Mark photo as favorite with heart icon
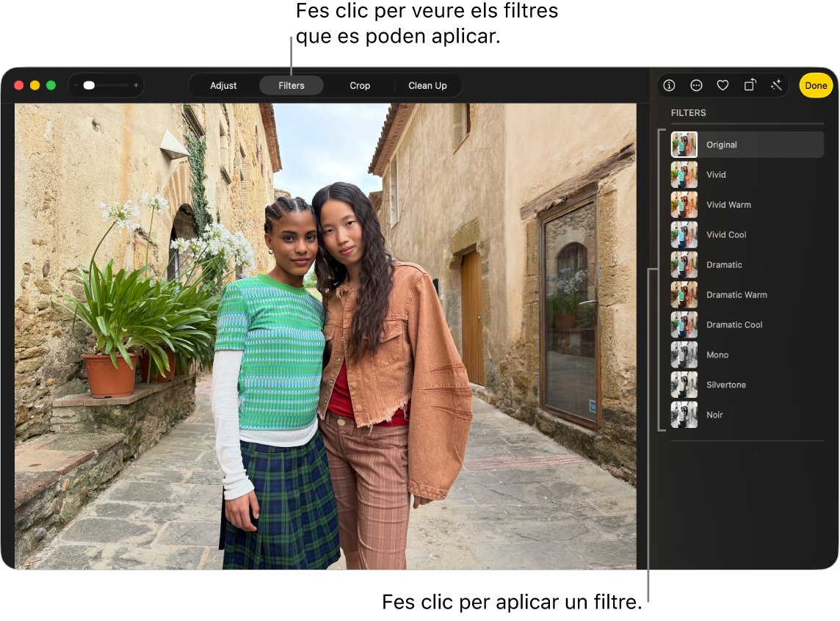The height and width of the screenshot is (621, 840). pos(723,85)
